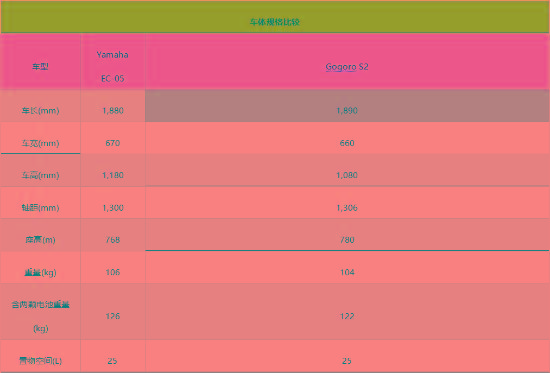The width and height of the screenshot is (550, 373).
Task: Select the 轴距(mm) row label
Action: coord(40,207)
